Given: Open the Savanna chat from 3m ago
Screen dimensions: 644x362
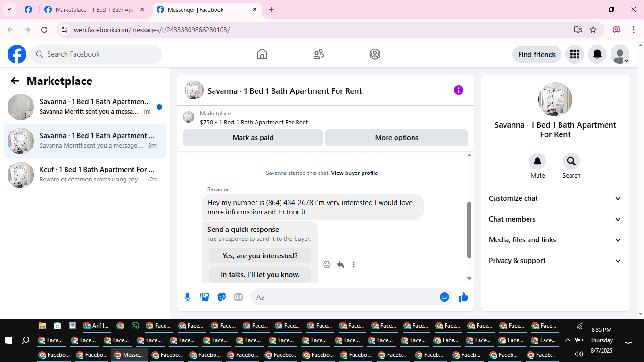Looking at the screenshot, I should coord(85,141).
